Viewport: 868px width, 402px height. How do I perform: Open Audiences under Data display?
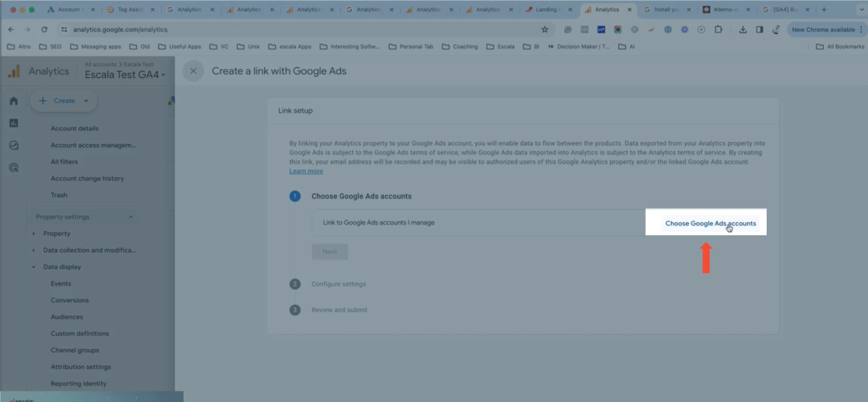(67, 317)
